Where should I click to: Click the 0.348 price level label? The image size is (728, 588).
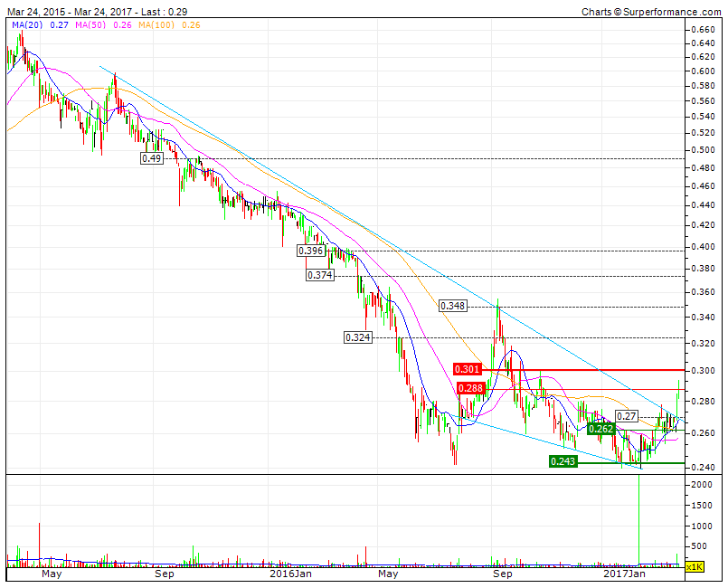click(x=453, y=306)
